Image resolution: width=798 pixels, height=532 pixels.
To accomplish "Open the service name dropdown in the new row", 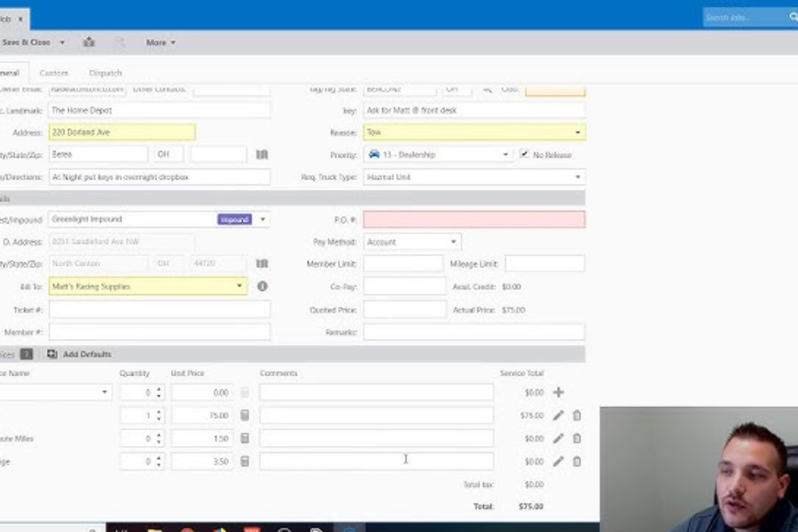I will pos(105,392).
